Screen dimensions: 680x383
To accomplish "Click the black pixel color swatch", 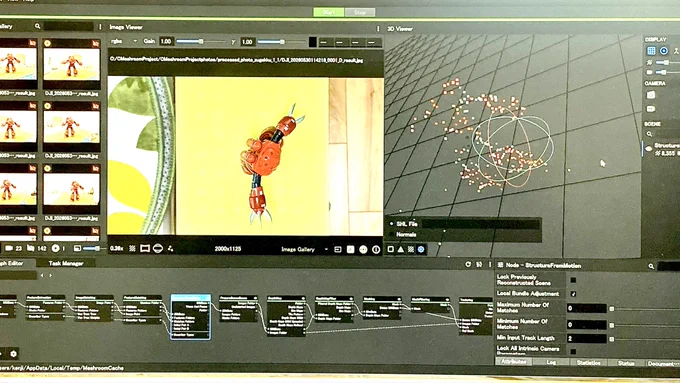I will pyautogui.click(x=313, y=42).
